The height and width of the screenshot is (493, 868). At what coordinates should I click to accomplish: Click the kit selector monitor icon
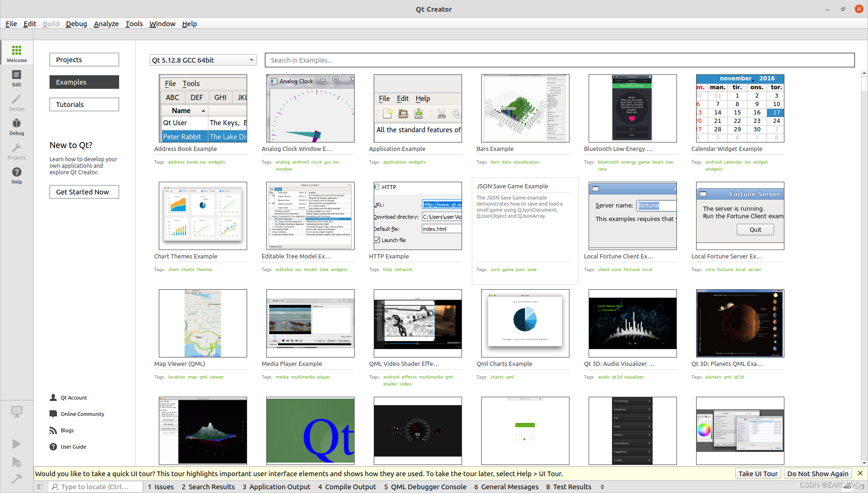[16, 412]
